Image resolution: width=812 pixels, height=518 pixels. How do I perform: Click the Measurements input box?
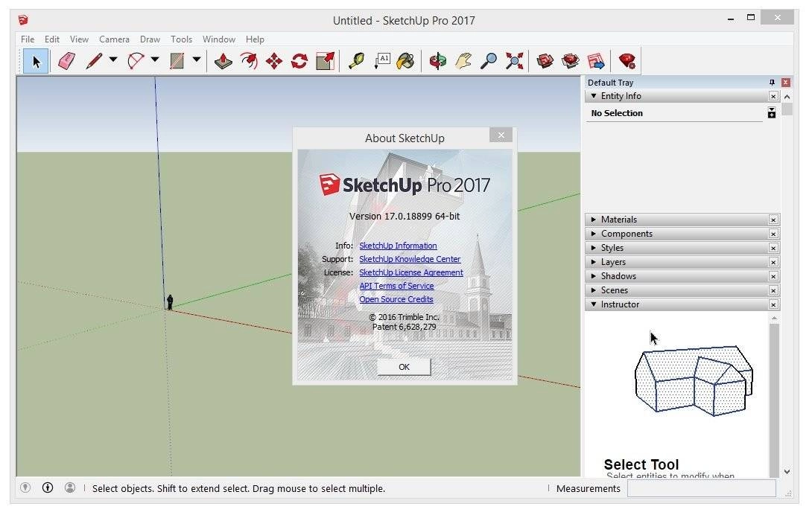point(702,488)
